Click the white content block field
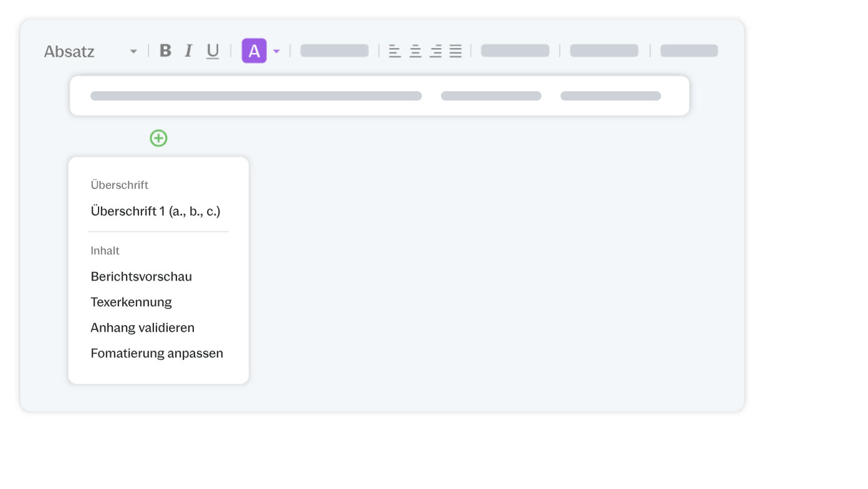868x489 pixels. [379, 95]
